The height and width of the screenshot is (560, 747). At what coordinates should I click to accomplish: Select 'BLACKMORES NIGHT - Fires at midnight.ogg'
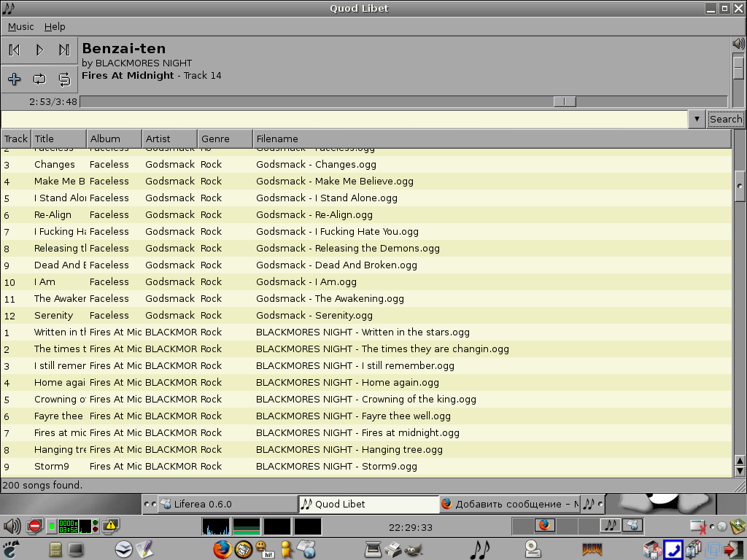pos(366,433)
